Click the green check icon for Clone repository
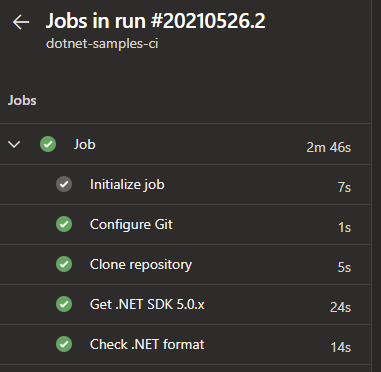Image resolution: width=381 pixels, height=372 pixels. [64, 264]
